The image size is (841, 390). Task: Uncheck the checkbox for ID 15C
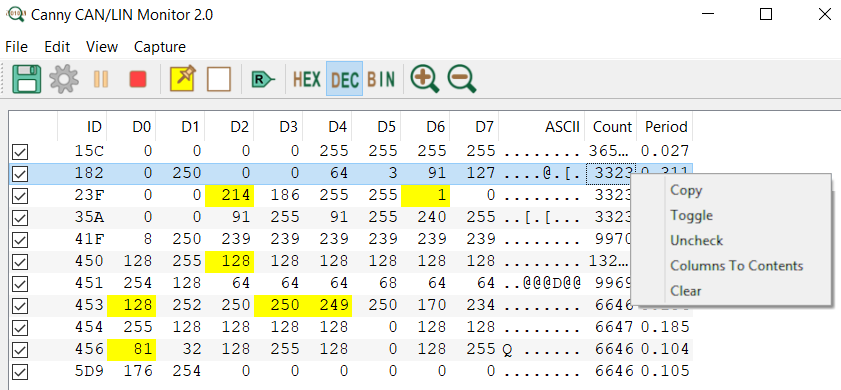coord(20,153)
